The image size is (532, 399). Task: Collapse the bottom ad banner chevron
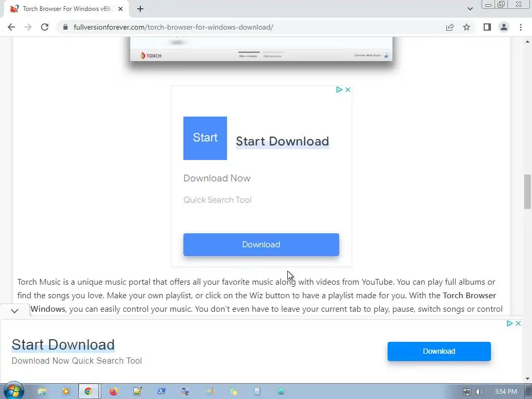(14, 311)
